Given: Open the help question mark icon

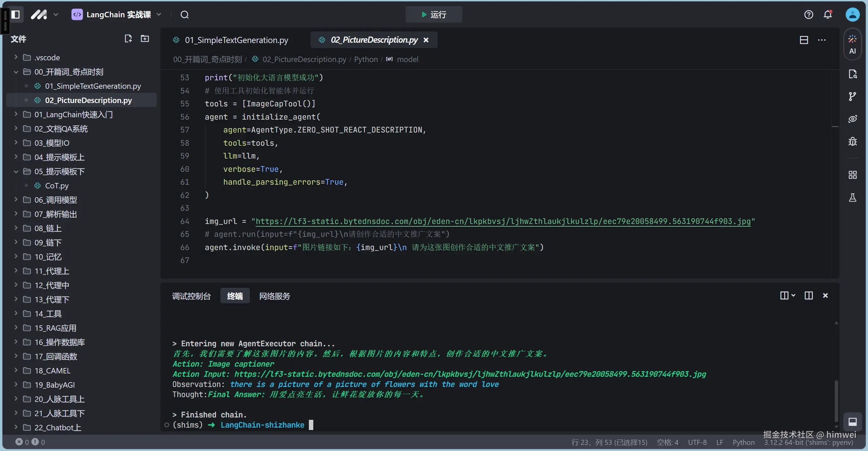Looking at the screenshot, I should [x=809, y=15].
